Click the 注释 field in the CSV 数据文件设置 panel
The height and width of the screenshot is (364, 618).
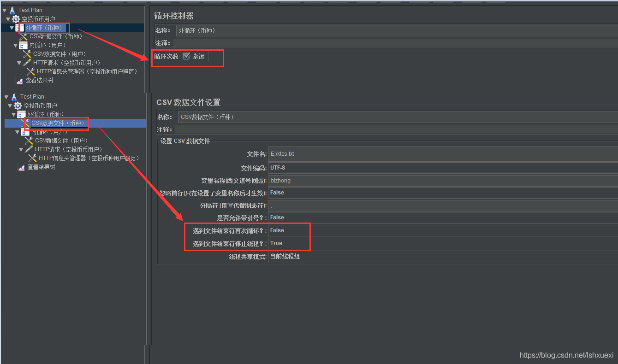point(397,129)
